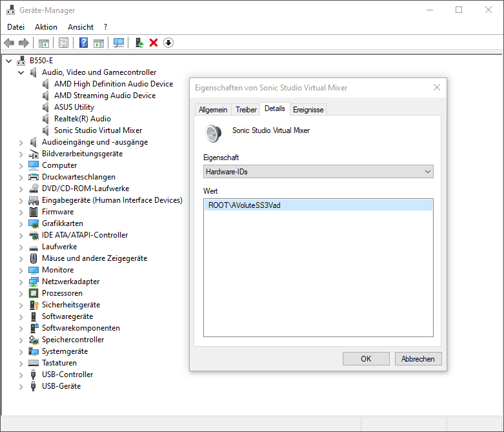The height and width of the screenshot is (432, 504).
Task: Expand Audioeingänge und -ausgänge node
Action: coord(21,142)
